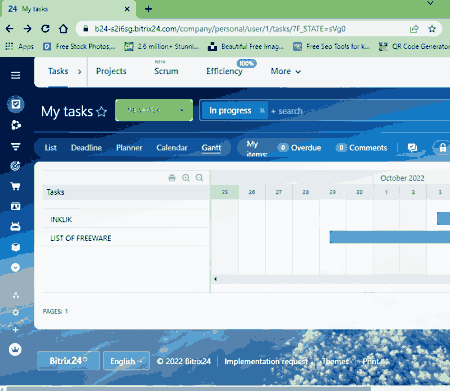Open the crown upgrade icon in sidebar
The width and height of the screenshot is (450, 391).
(15, 349)
